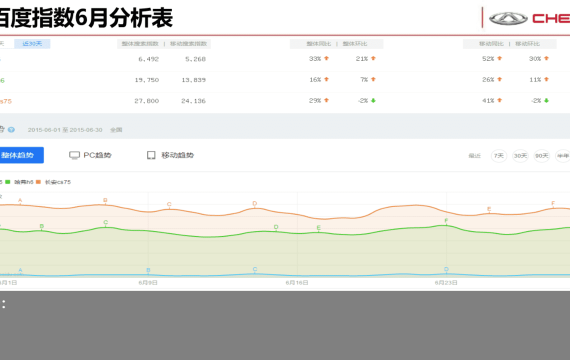Click the up arrow beside 21%
This screenshot has width=570, height=360.
[x=373, y=58]
